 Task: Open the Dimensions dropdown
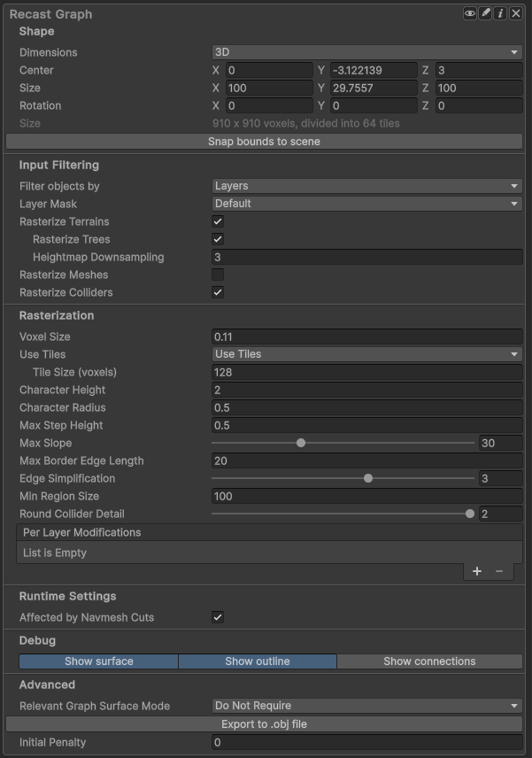coord(366,52)
